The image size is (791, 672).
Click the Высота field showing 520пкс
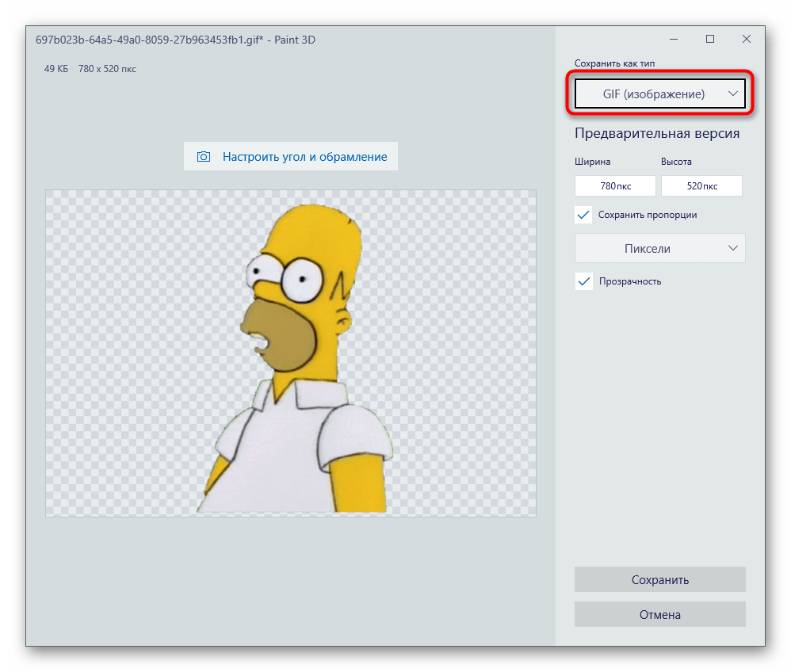coord(701,186)
